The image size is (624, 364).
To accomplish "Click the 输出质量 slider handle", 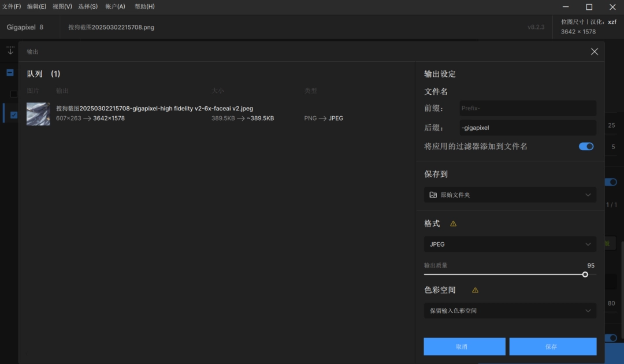I will click(585, 274).
